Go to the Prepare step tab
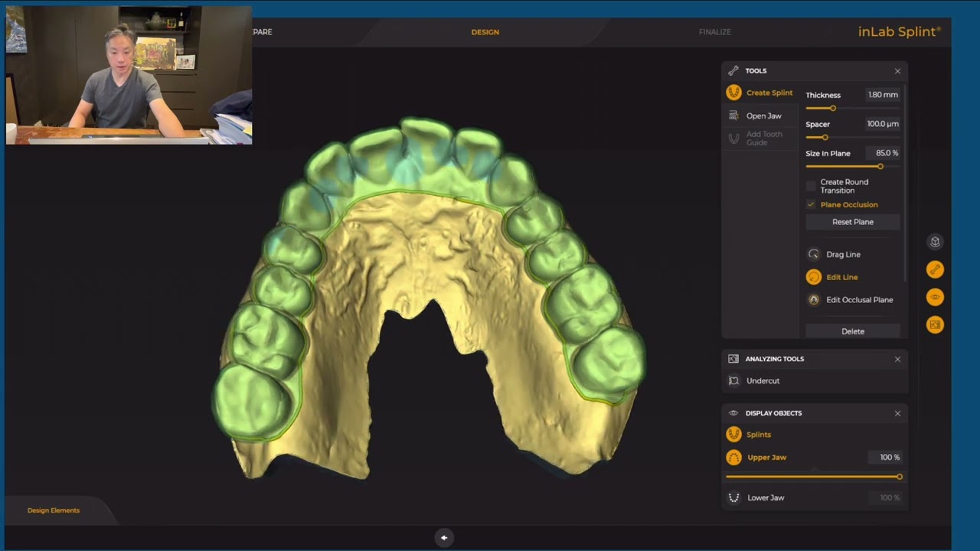This screenshot has height=551, width=980. (x=263, y=32)
